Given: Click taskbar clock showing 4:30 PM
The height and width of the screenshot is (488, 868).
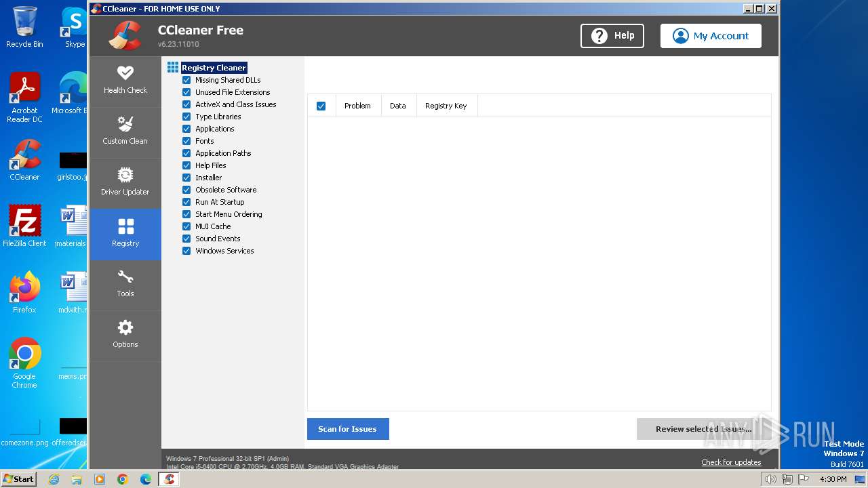Looking at the screenshot, I should tap(833, 479).
